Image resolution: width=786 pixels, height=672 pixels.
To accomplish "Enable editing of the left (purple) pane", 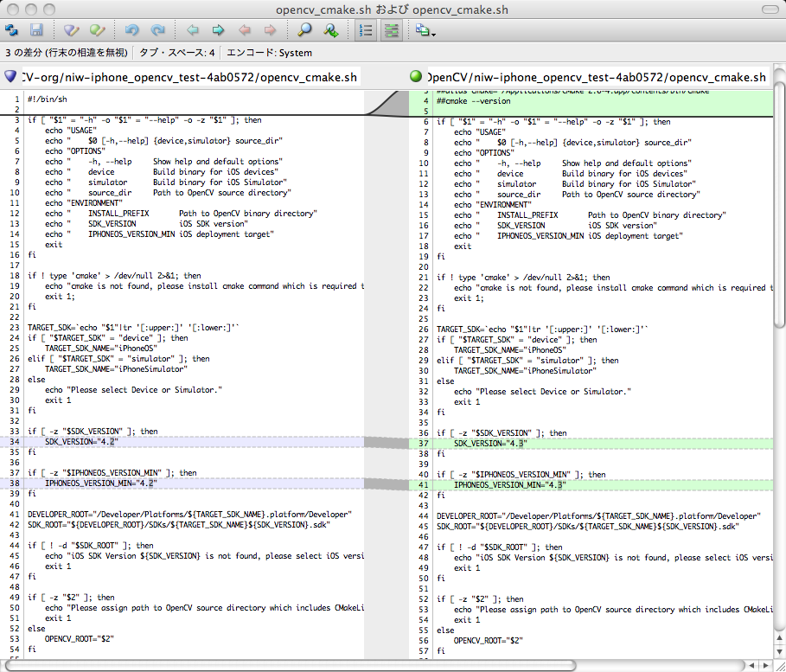I will click(71, 30).
